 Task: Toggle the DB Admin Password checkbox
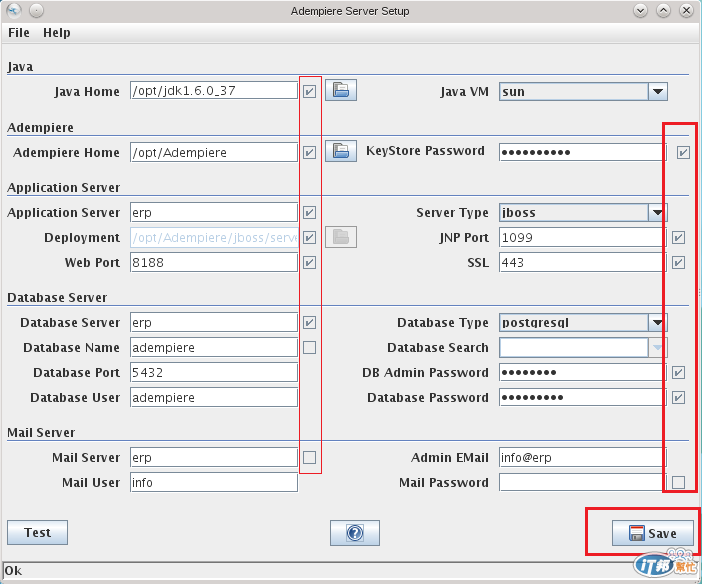679,373
